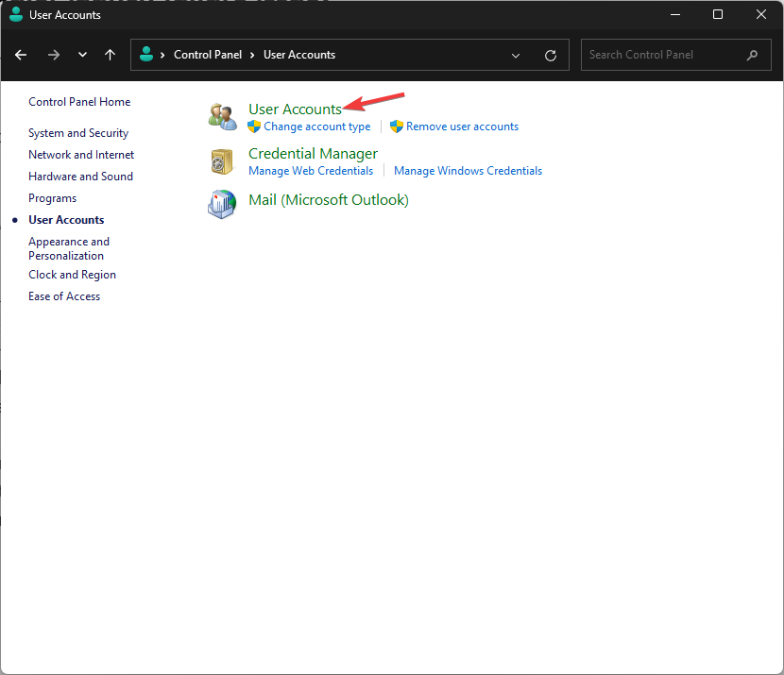
Task: Open Mail (Microsoft Outlook)
Action: 329,200
